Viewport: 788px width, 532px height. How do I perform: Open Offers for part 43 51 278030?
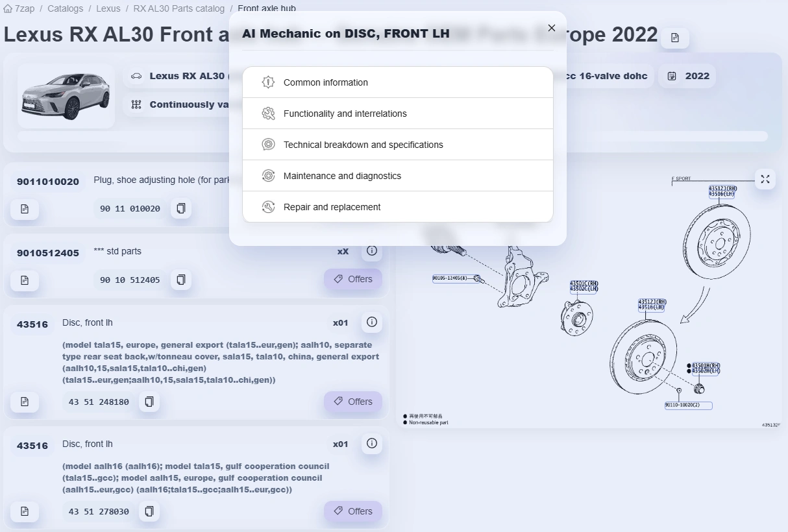pos(353,511)
